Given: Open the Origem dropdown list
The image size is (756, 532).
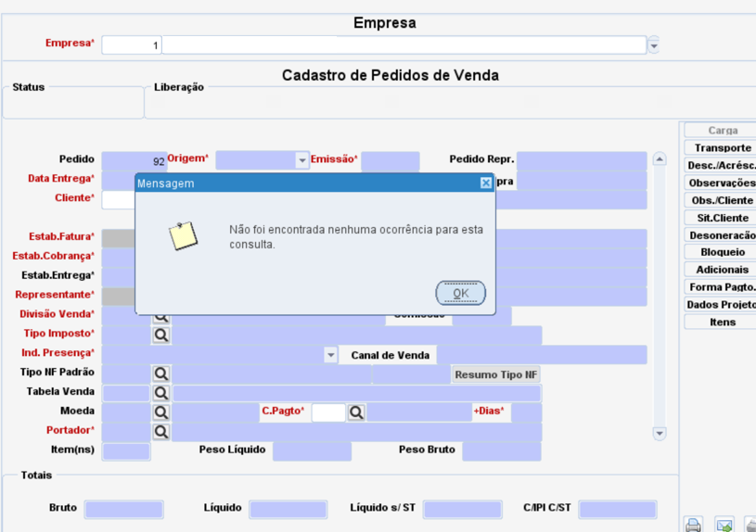Looking at the screenshot, I should tap(301, 160).
